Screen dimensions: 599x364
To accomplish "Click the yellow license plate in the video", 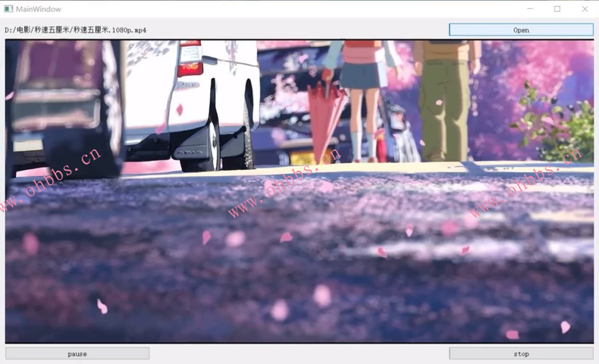I will 302,158.
